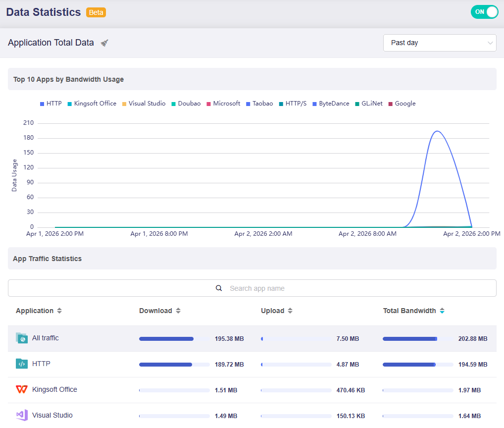Click the Visual Studio icon in the table
Screen dimensions: 504x428
tap(21, 415)
